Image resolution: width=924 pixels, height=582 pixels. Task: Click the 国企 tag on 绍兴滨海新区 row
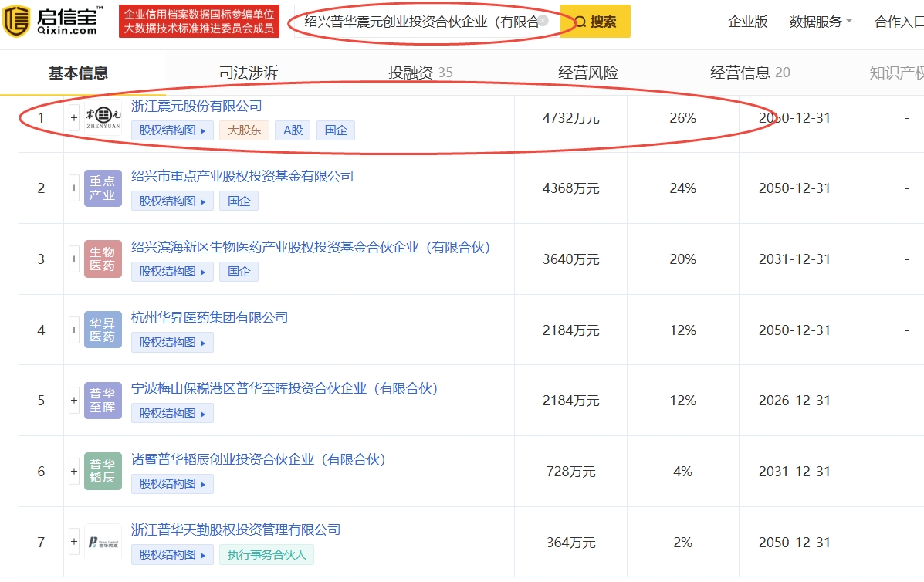click(x=239, y=272)
